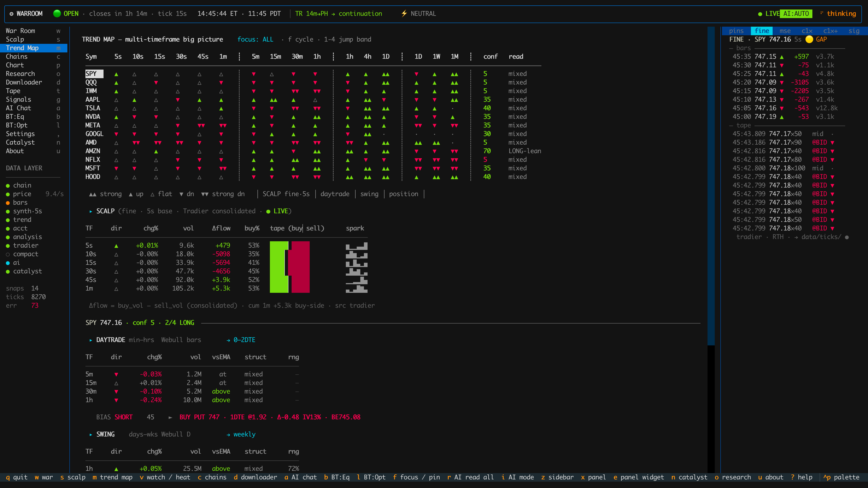This screenshot has height=488, width=868.
Task: Click the tradier data layer status dot
Action: tap(8, 246)
